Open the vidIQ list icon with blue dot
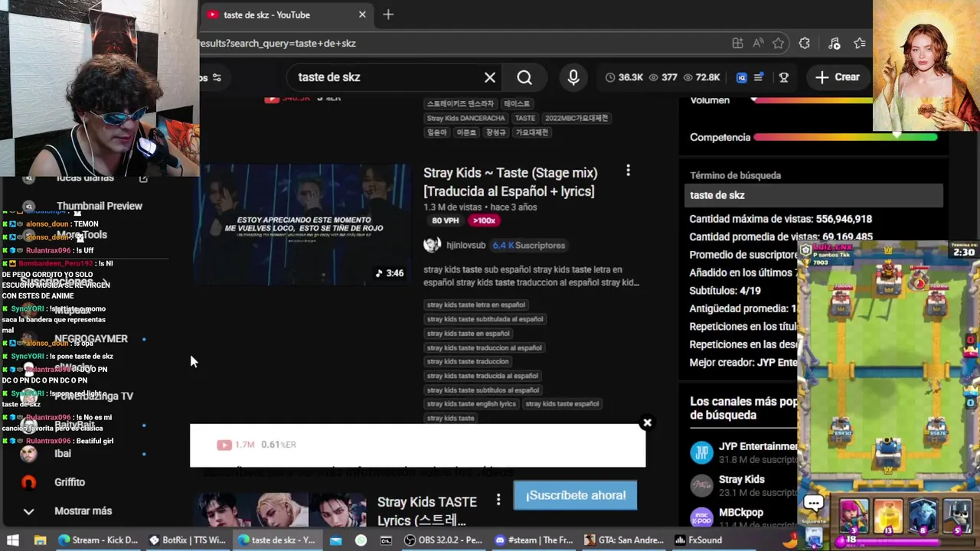 pos(759,77)
